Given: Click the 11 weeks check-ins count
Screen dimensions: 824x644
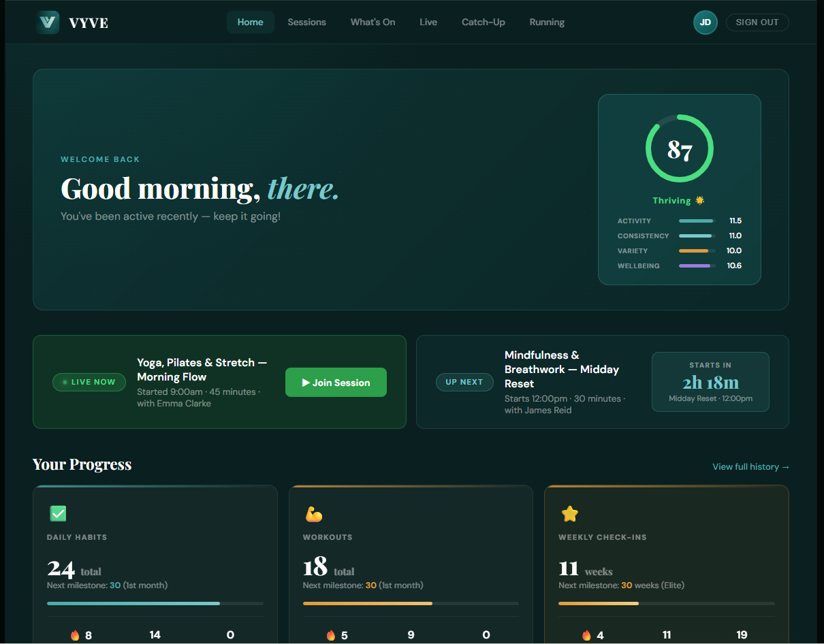Looking at the screenshot, I should tap(586, 568).
